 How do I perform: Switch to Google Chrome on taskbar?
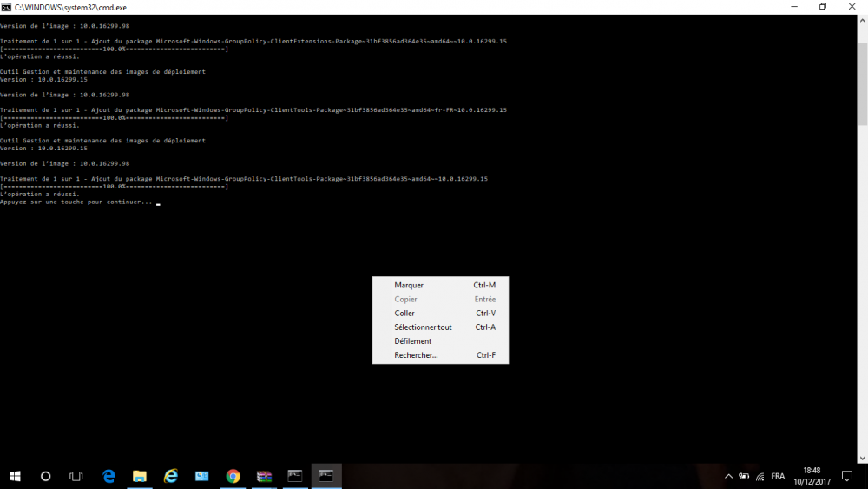(x=233, y=476)
